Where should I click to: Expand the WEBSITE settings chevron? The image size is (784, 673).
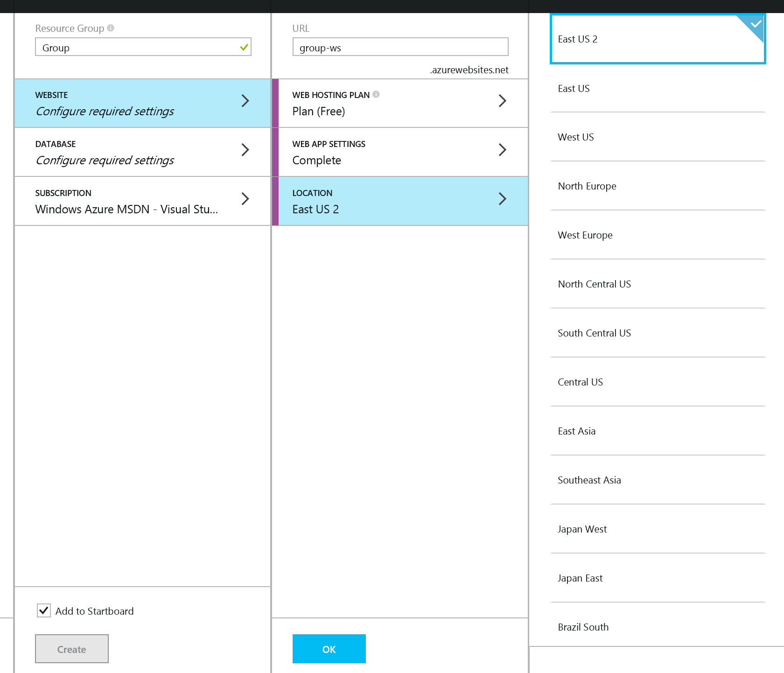245,101
